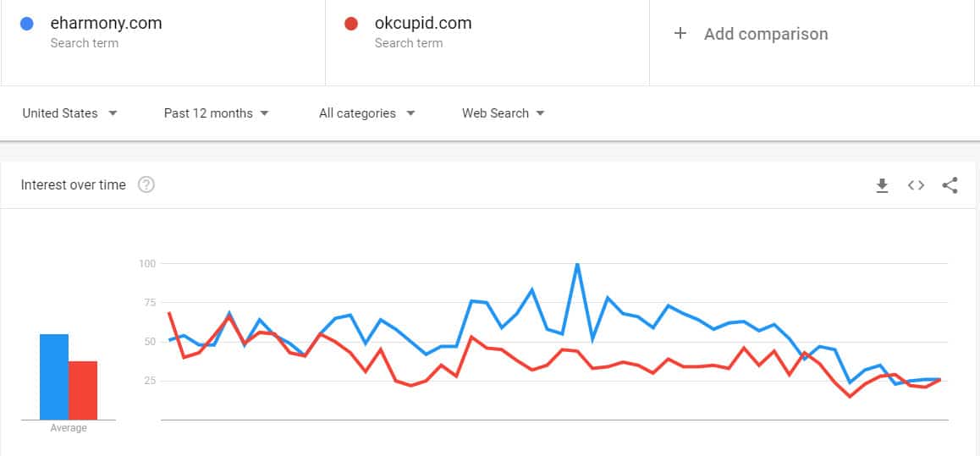Click the blue average bar

54,376
